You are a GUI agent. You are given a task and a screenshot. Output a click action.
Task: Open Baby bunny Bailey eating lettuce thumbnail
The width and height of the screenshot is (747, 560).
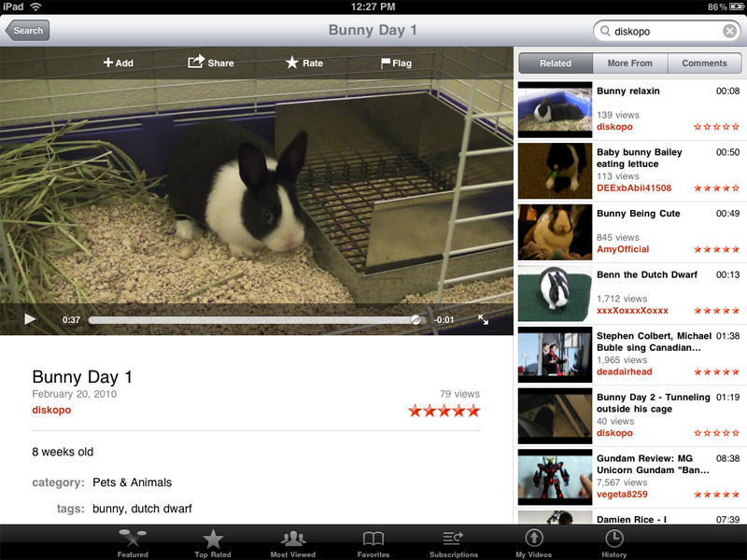pyautogui.click(x=555, y=171)
